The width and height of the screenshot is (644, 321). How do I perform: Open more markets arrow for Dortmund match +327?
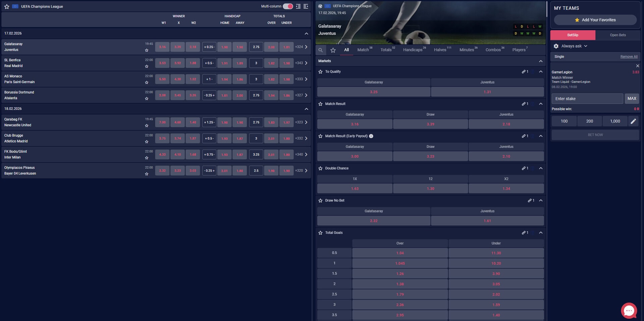coord(306,95)
